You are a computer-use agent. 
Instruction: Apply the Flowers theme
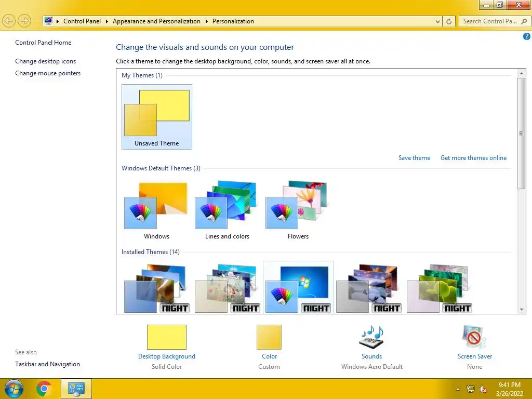298,210
